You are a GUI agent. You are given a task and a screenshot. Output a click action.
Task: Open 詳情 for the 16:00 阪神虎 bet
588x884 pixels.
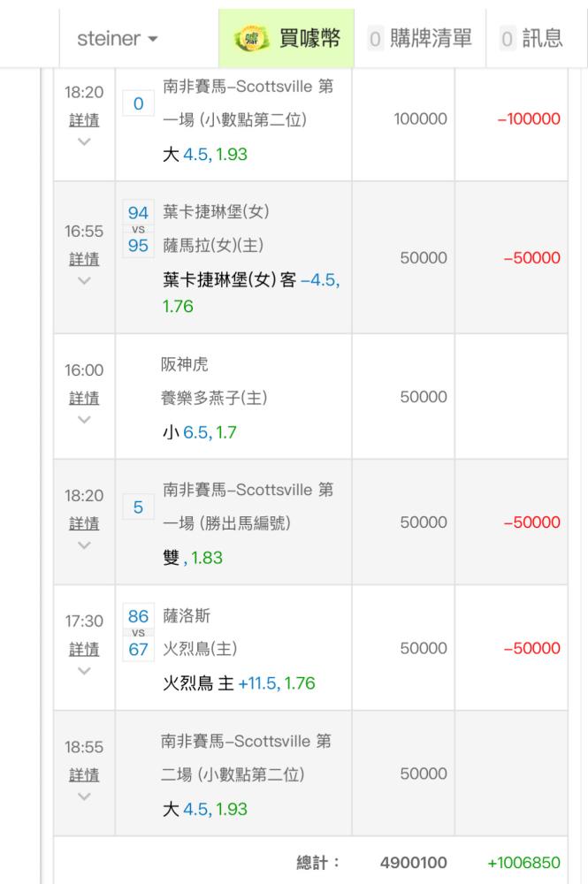(x=84, y=398)
